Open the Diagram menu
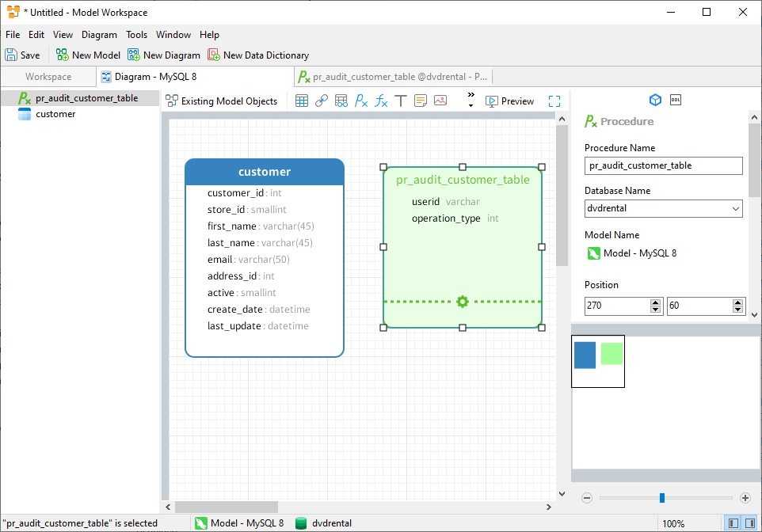The width and height of the screenshot is (762, 532). point(99,35)
